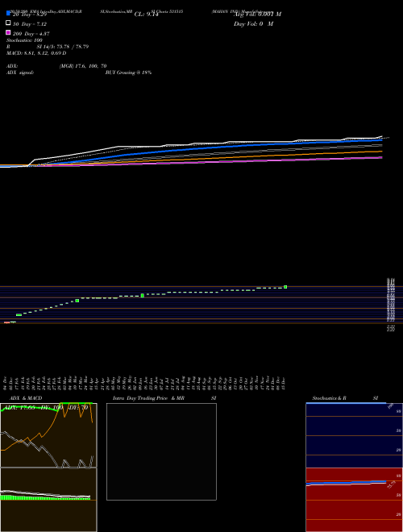
Task: Click the 'ADX: 17.65 +DY: 100 -DY: 70' overlay text
Action: (44, 408)
